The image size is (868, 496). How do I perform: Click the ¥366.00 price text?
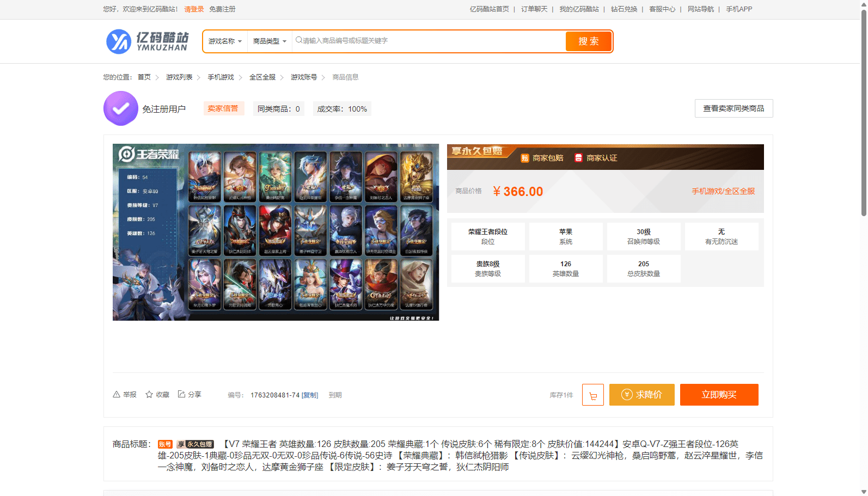[518, 192]
